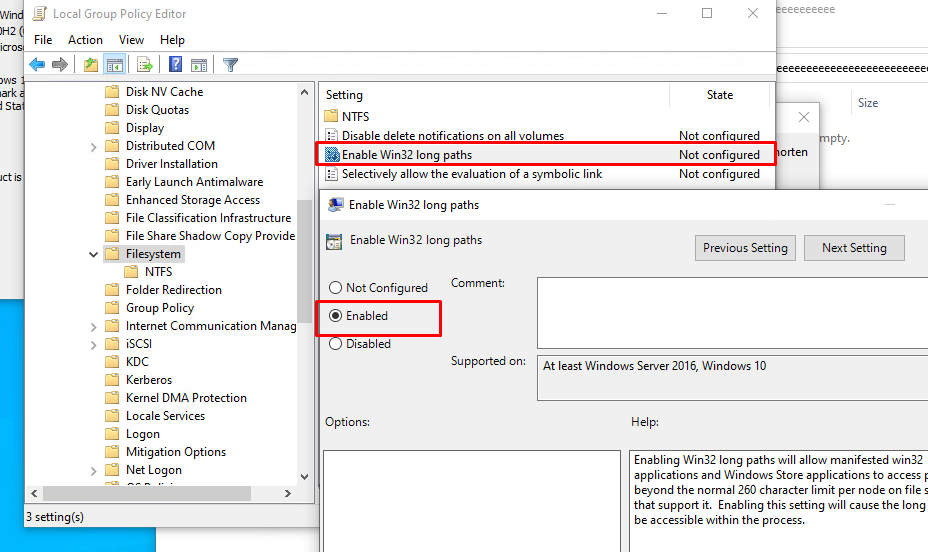Select the Not Configured radio button
Image resolution: width=928 pixels, height=552 pixels.
pyautogui.click(x=335, y=288)
